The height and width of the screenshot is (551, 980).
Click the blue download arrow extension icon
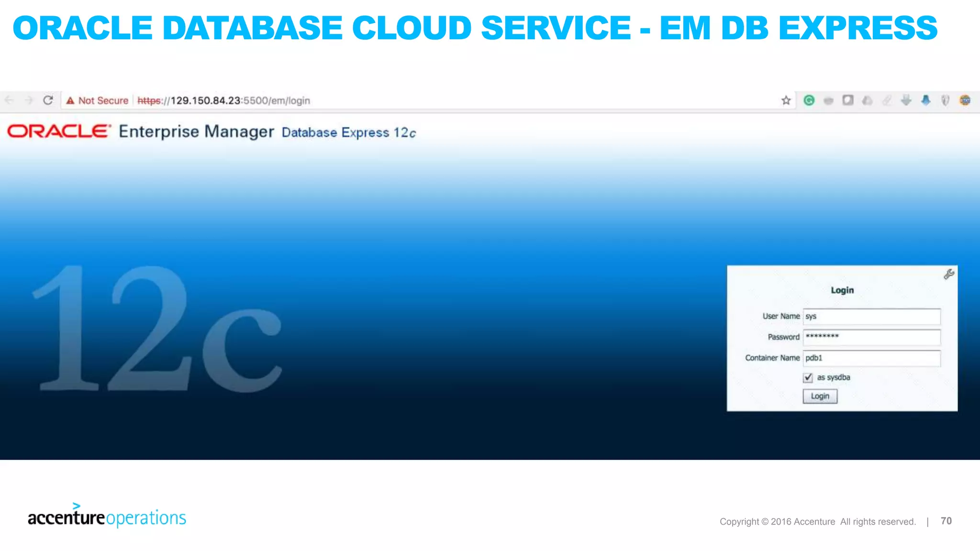click(926, 100)
